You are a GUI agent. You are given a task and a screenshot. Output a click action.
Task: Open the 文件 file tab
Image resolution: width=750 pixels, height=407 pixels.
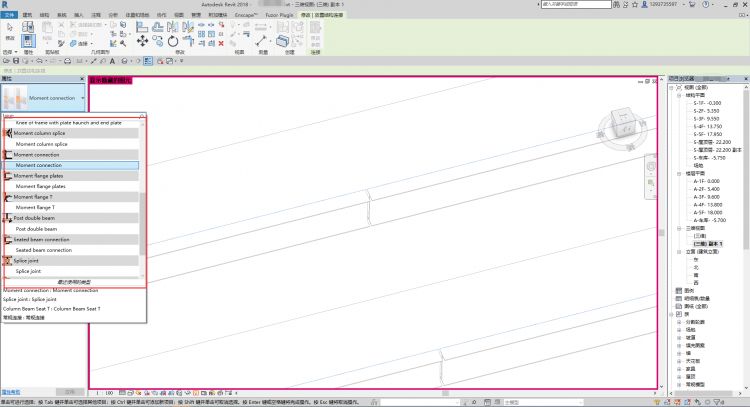[9, 15]
